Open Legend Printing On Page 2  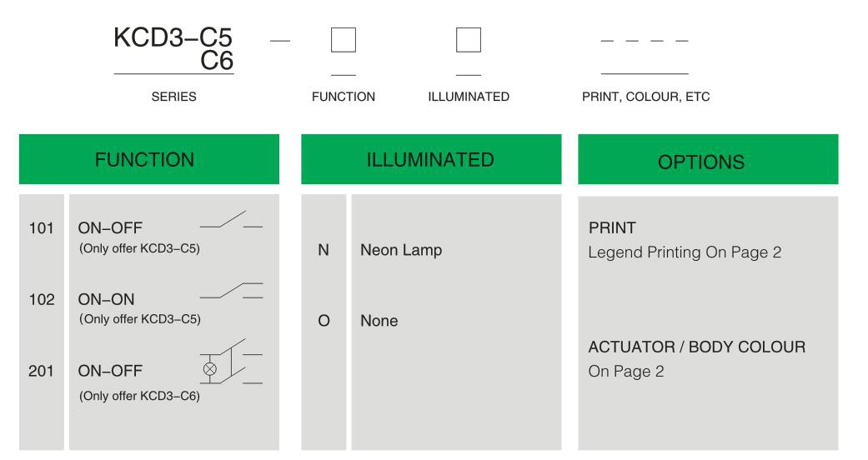click(x=685, y=252)
